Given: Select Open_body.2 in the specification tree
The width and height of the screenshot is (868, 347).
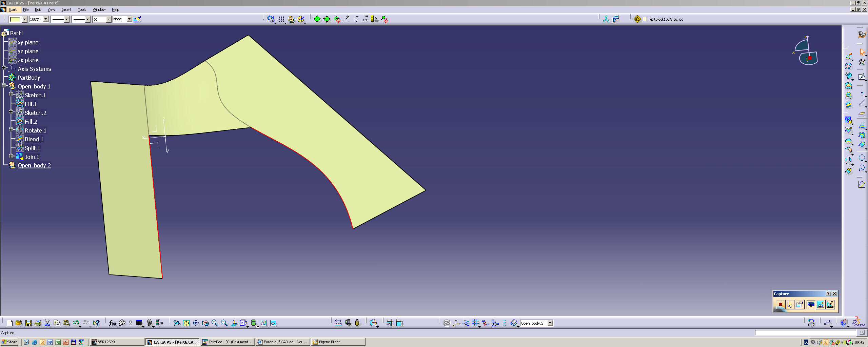Looking at the screenshot, I should point(34,165).
